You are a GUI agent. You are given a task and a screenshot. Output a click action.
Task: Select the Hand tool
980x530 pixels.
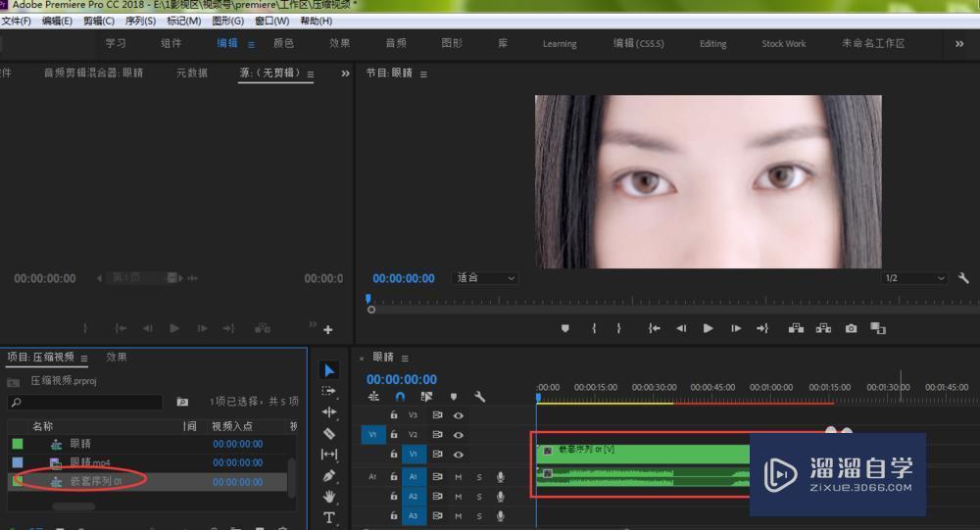coord(329,497)
